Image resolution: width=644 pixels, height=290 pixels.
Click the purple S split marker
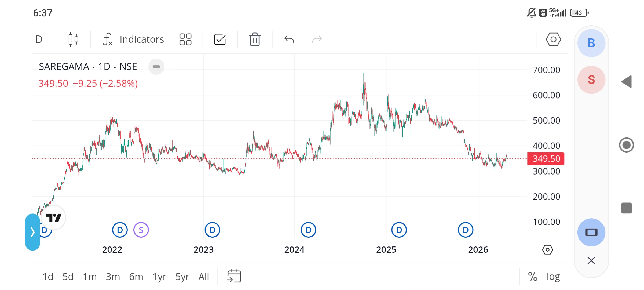(x=141, y=230)
